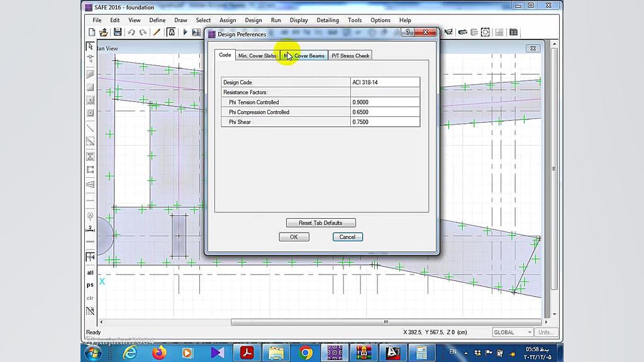Click Cancel in Design Preferences
The width and height of the screenshot is (644, 362).
(347, 237)
